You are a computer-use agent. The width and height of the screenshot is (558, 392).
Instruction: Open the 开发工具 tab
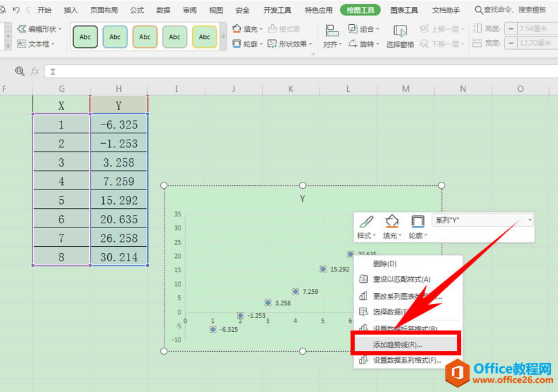277,10
